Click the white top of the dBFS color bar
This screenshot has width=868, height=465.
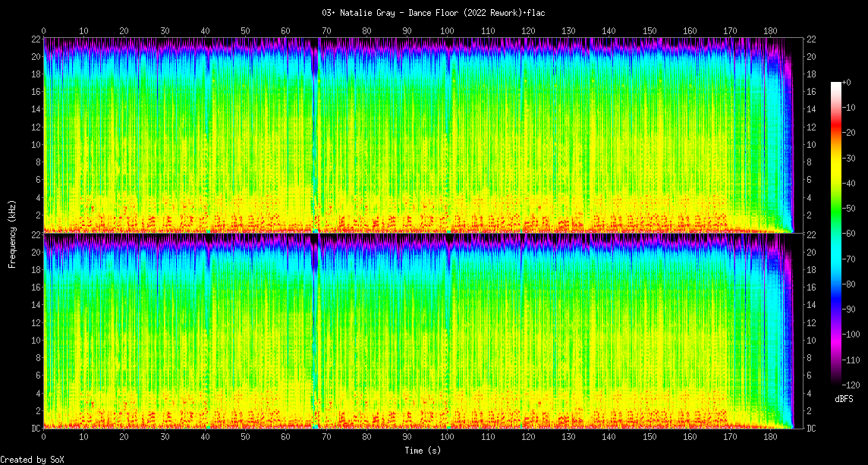point(836,84)
